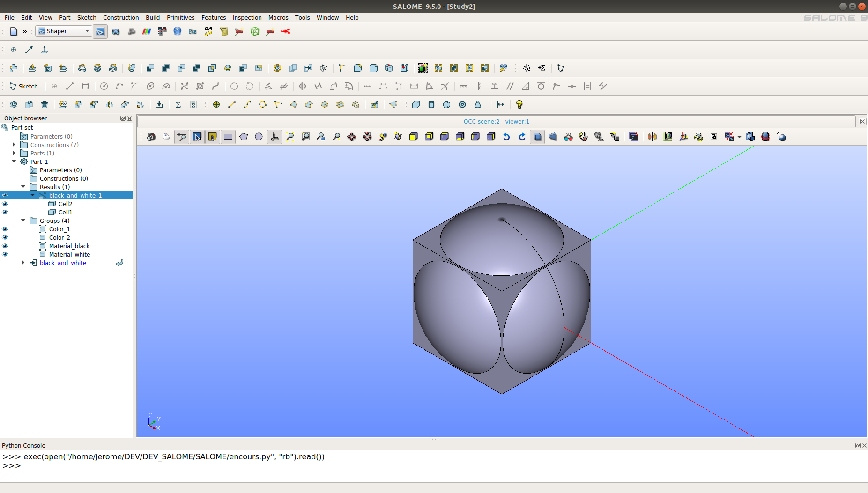Expand the Constructions (7) tree node
This screenshot has width=868, height=493.
(x=14, y=145)
